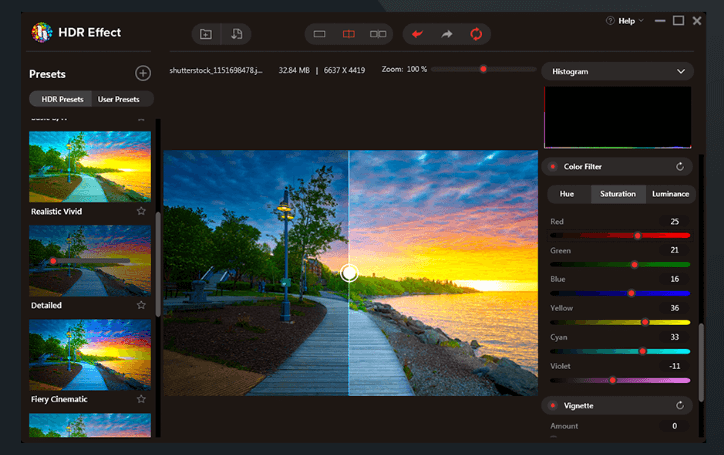Open image file with add-photo icon
This screenshot has height=455, width=724.
[x=206, y=34]
